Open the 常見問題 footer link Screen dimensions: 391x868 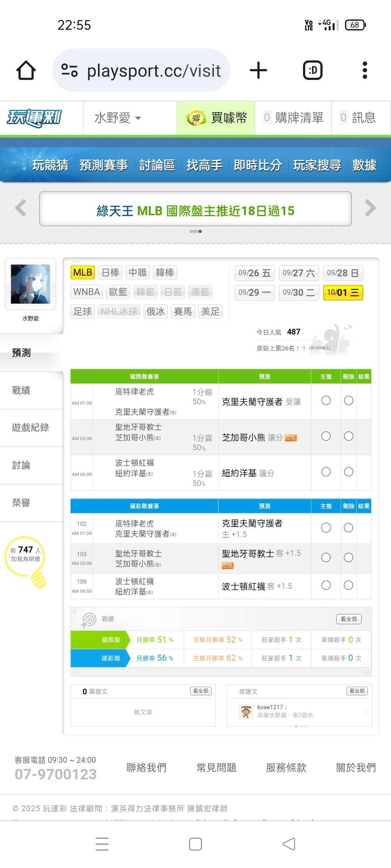pos(216,767)
